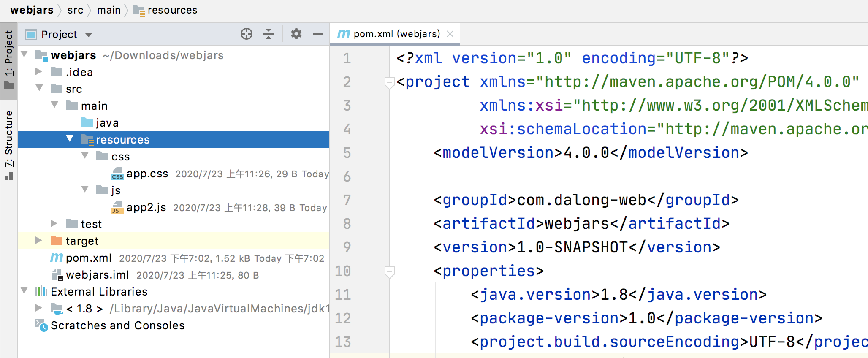Click the main folder icon

coord(72,106)
